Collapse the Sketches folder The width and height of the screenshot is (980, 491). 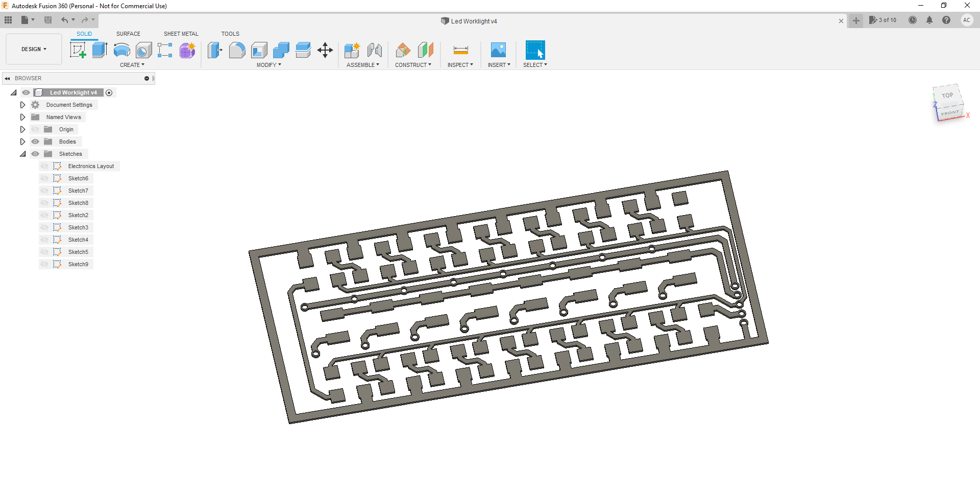pyautogui.click(x=22, y=154)
